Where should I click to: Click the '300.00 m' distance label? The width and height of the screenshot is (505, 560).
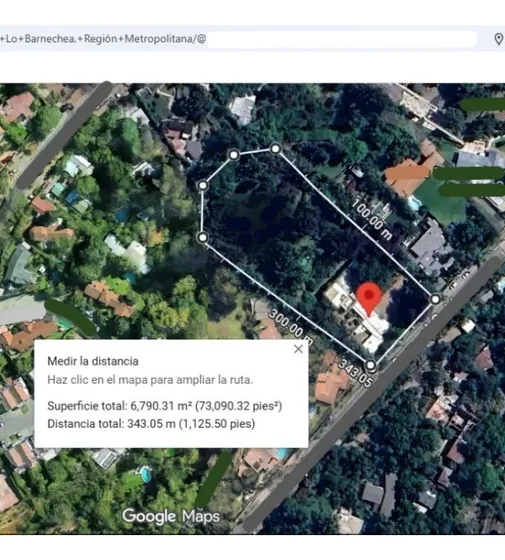pyautogui.click(x=291, y=328)
